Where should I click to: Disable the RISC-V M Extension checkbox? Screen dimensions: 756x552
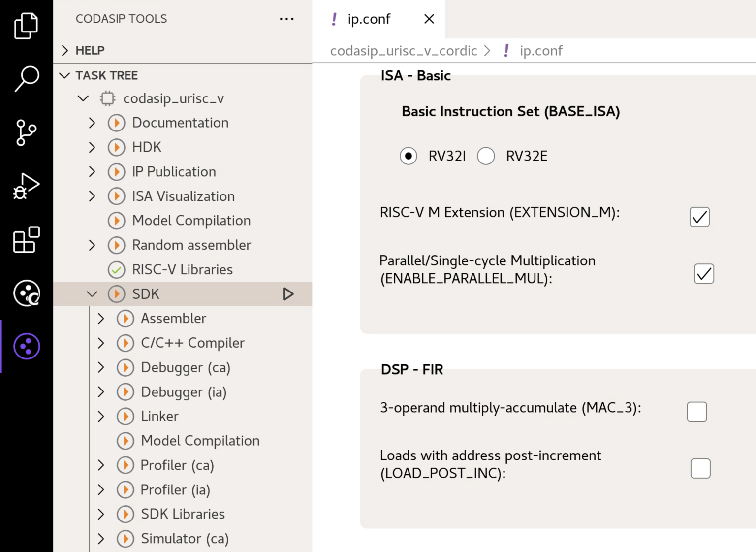tap(699, 217)
